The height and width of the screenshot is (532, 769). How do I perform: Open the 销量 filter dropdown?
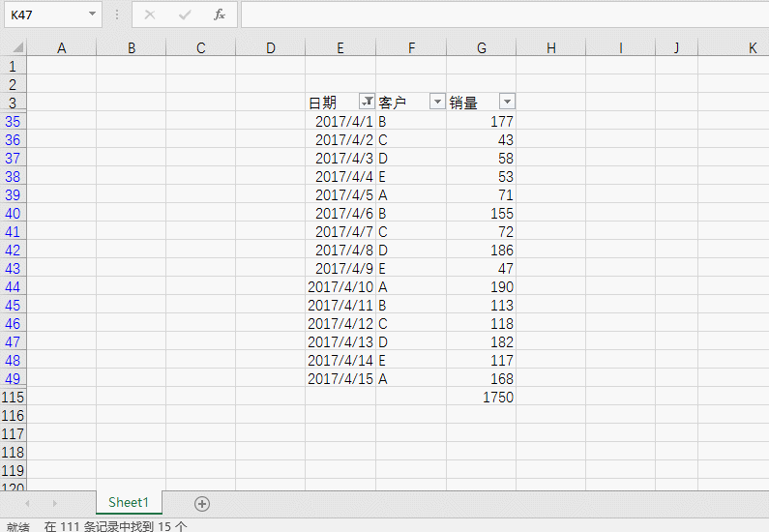point(507,102)
